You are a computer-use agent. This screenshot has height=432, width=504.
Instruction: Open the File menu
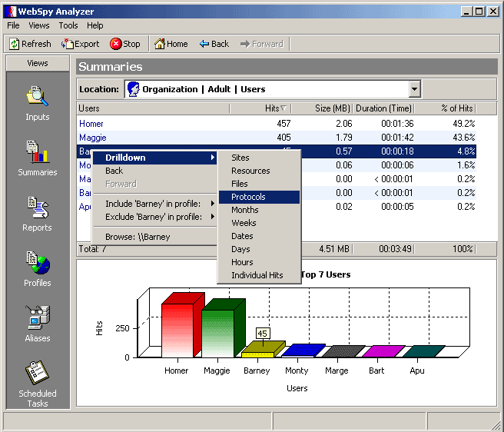click(x=13, y=25)
